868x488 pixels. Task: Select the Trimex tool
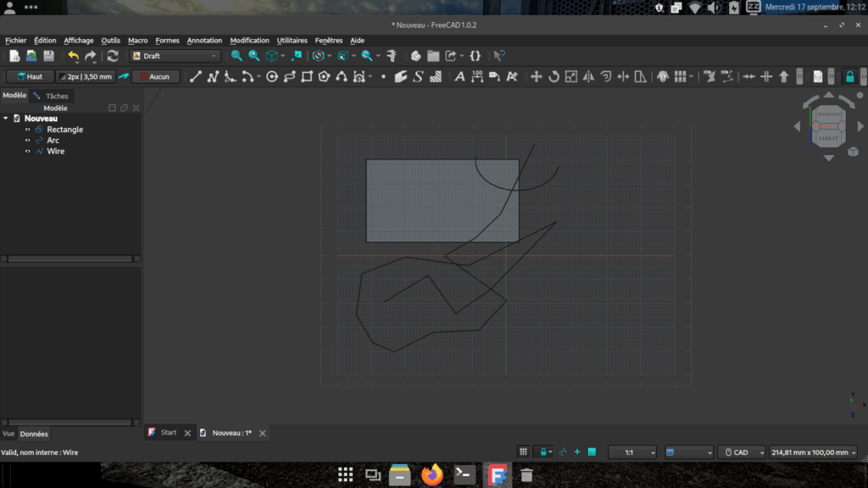[x=623, y=77]
